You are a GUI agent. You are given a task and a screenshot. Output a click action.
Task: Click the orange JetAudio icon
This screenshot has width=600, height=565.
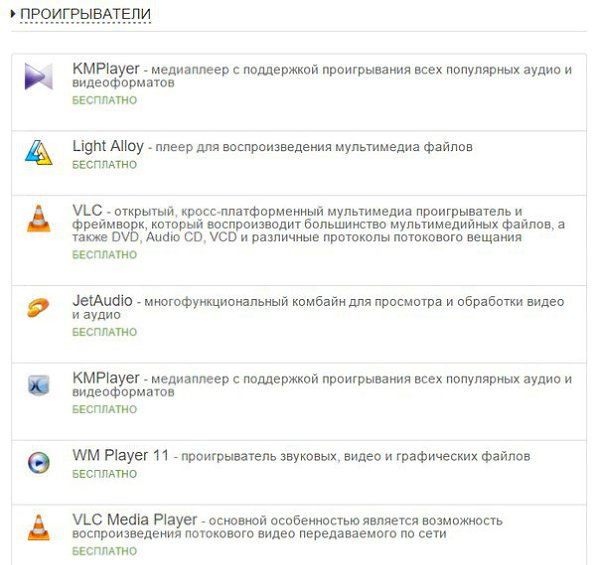[x=38, y=308]
